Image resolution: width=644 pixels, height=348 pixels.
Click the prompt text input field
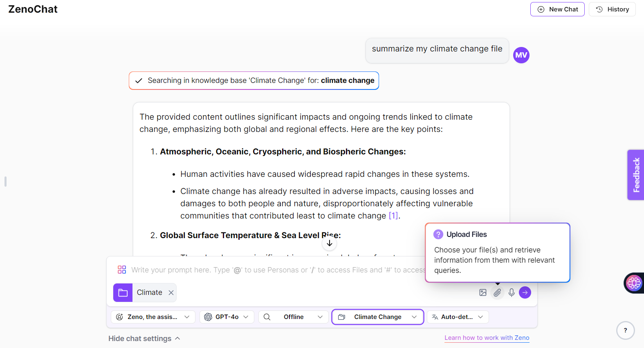click(278, 270)
